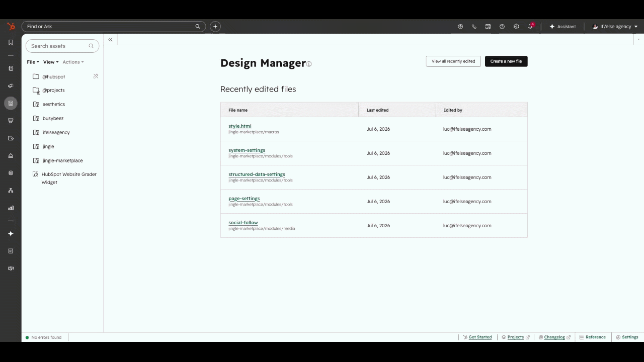This screenshot has width=644, height=362.
Task: Unpin the @hubspot folder pin icon
Action: click(96, 76)
